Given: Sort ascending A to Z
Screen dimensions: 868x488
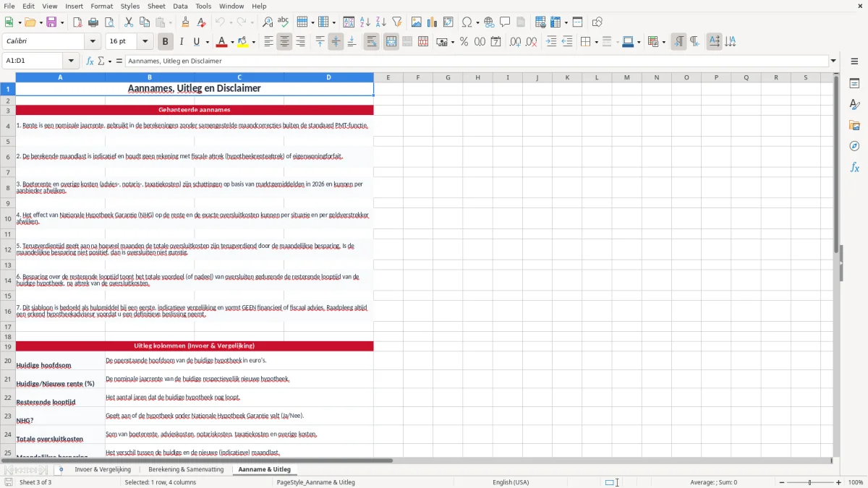Looking at the screenshot, I should pos(365,22).
